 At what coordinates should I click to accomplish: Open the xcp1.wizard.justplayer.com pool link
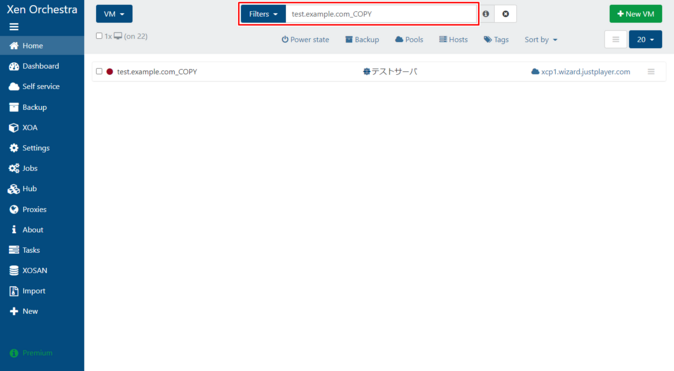click(x=581, y=72)
